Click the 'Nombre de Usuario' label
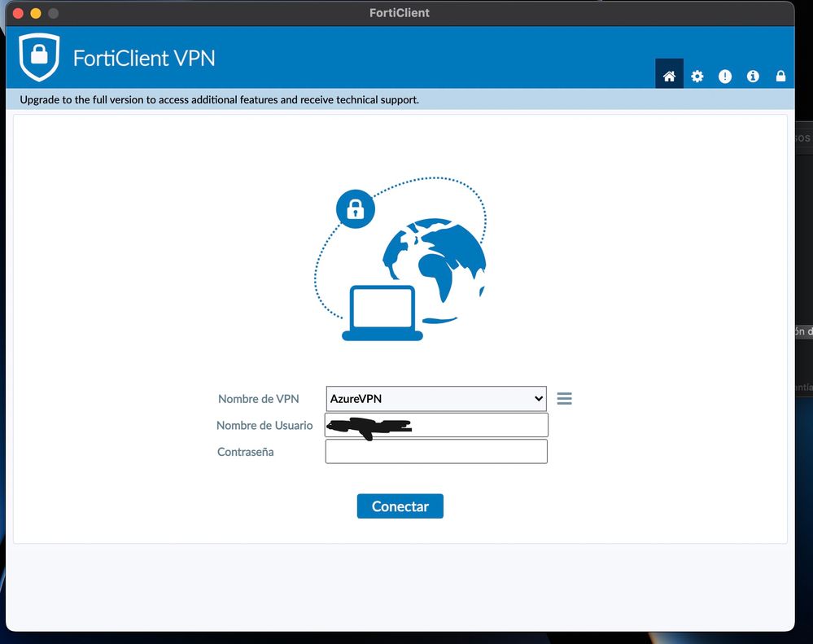The image size is (813, 644). [264, 425]
